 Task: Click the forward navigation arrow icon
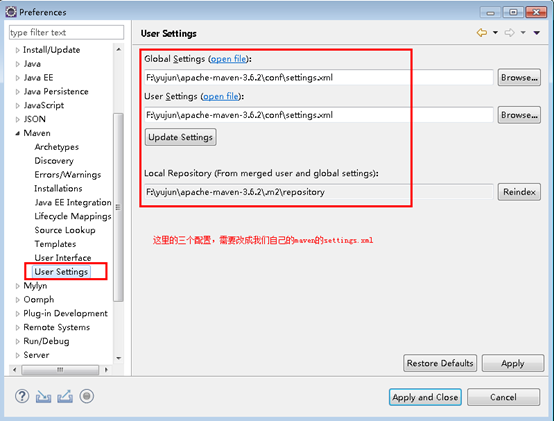tap(509, 33)
